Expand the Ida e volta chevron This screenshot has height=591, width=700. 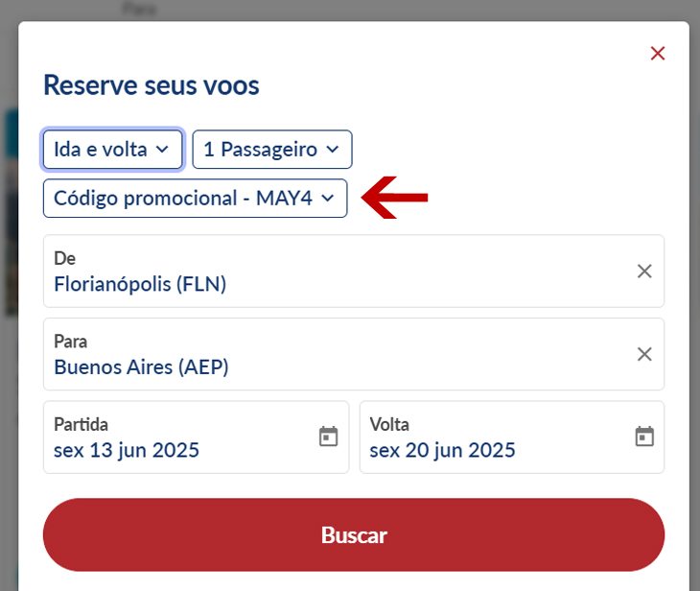tap(162, 150)
